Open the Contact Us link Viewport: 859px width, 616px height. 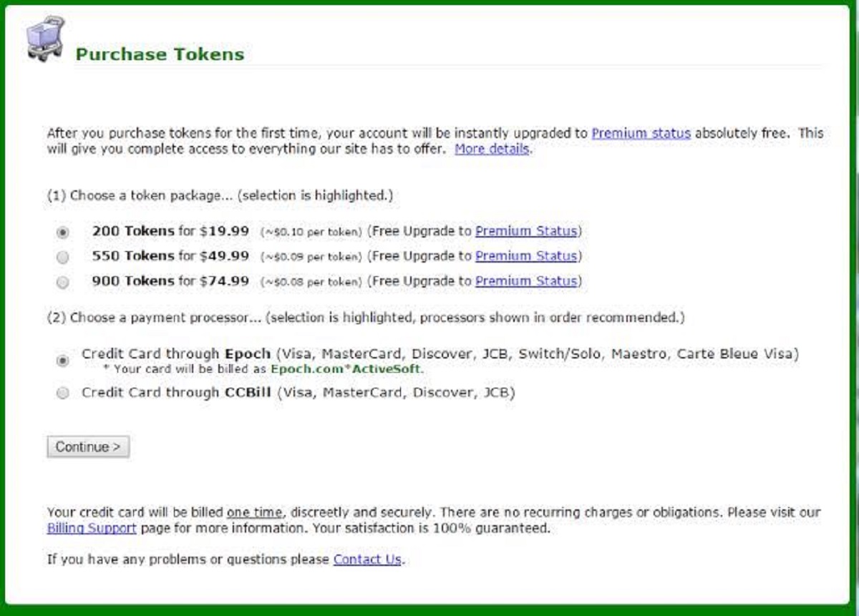click(367, 559)
